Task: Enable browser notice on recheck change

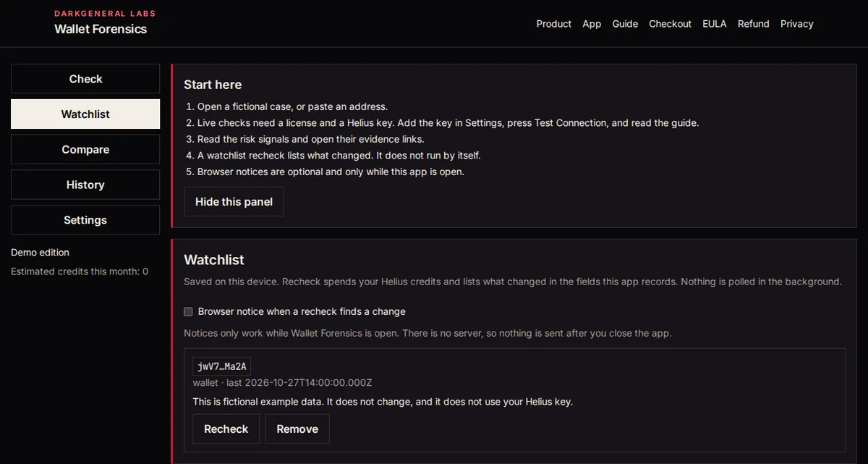Action: pos(188,312)
